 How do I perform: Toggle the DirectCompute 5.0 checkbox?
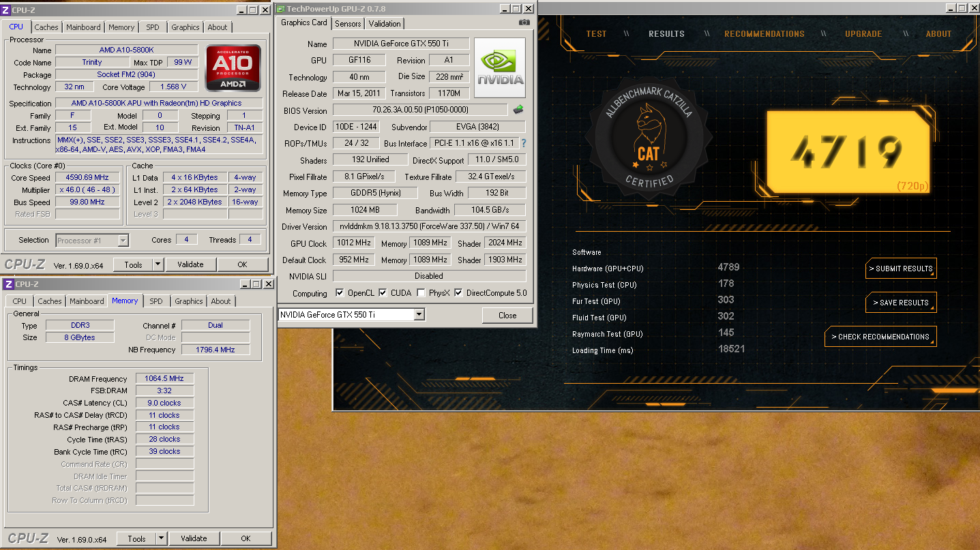click(459, 293)
